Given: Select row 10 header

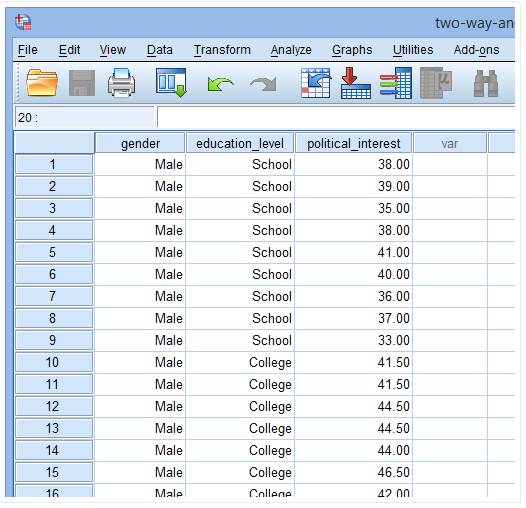Looking at the screenshot, I should click(54, 362).
